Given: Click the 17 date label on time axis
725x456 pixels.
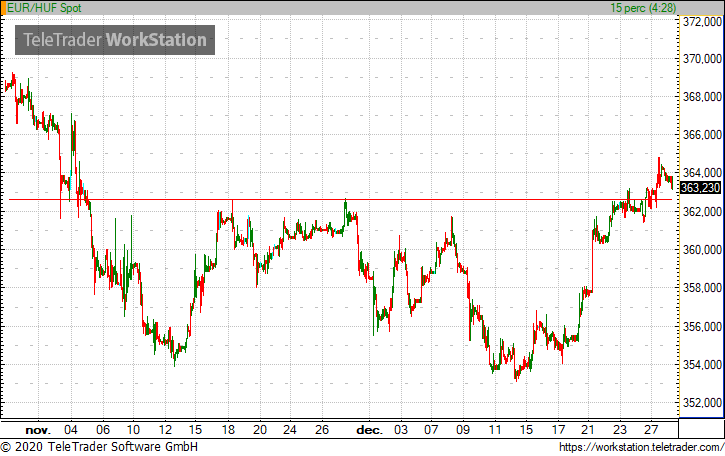Looking at the screenshot, I should click(x=559, y=430).
